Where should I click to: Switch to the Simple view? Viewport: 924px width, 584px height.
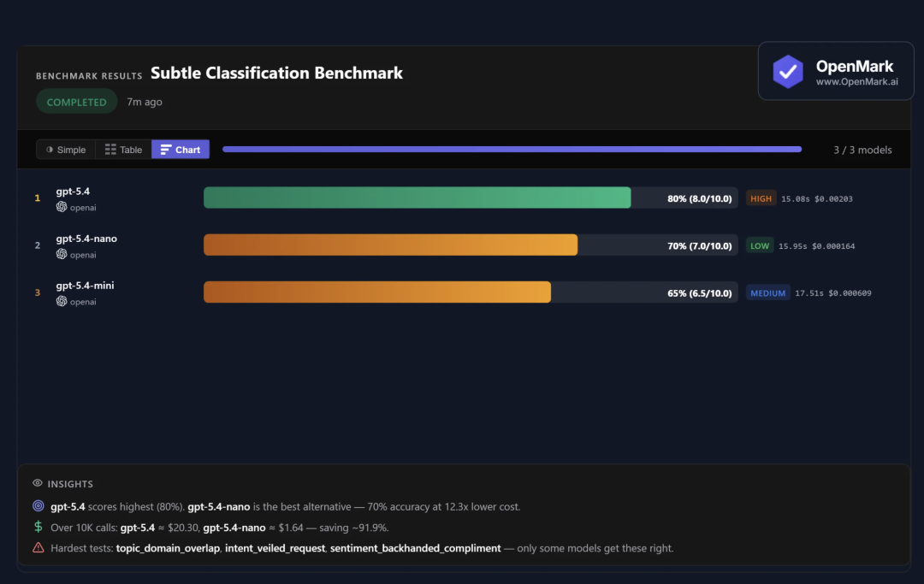tap(66, 150)
